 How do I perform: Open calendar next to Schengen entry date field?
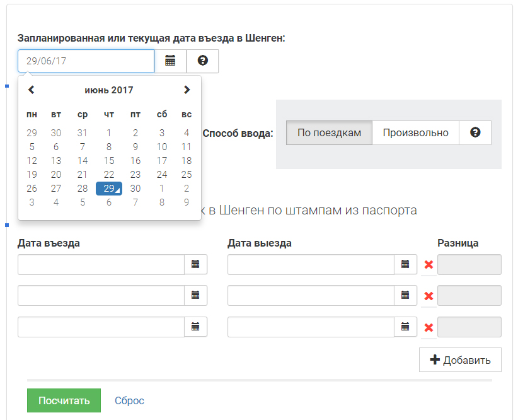(x=170, y=61)
